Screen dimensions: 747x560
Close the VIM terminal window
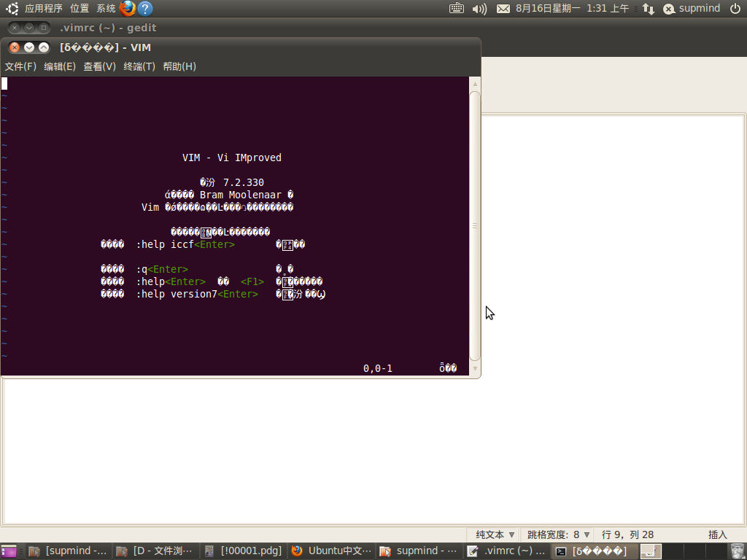coord(15,47)
